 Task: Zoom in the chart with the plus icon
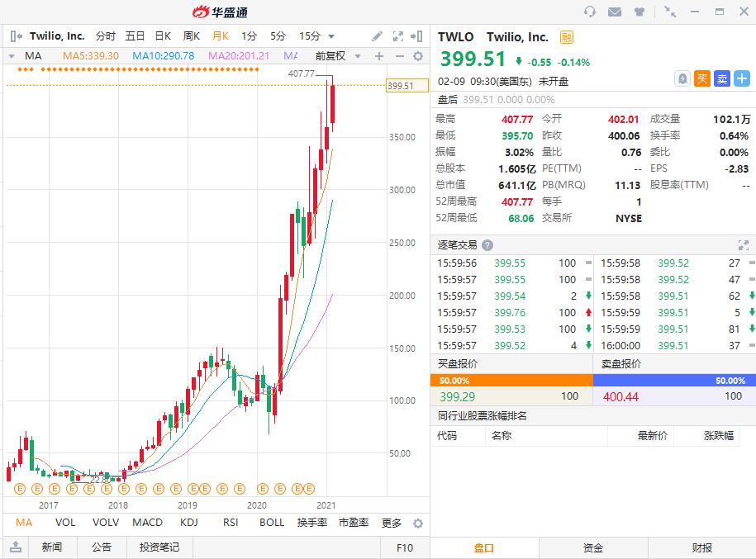click(x=378, y=56)
